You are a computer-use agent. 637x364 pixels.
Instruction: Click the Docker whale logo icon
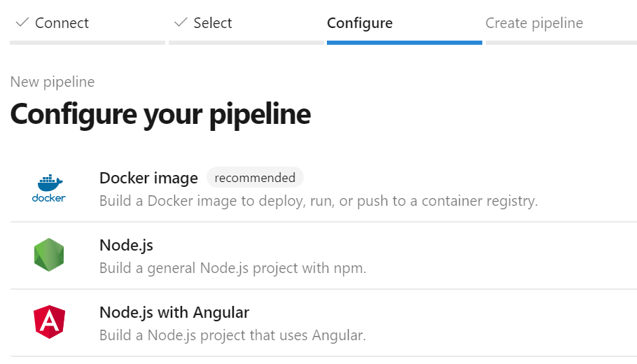pos(48,188)
